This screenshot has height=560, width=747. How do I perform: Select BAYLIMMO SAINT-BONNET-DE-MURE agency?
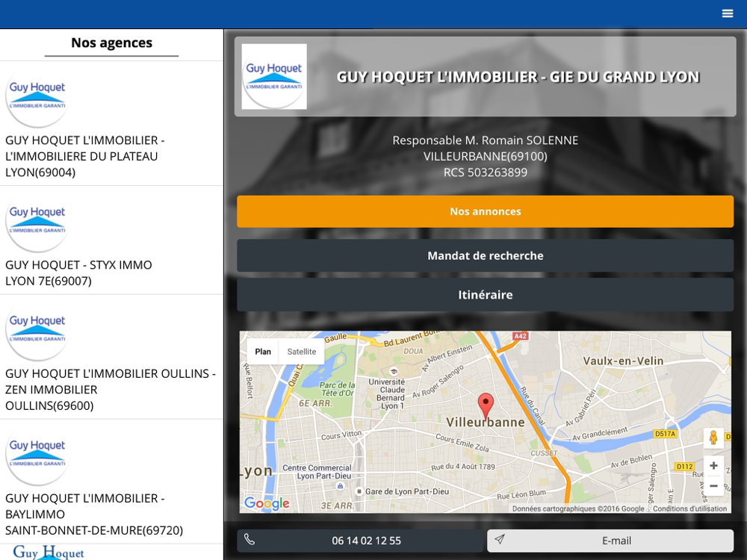click(111, 482)
